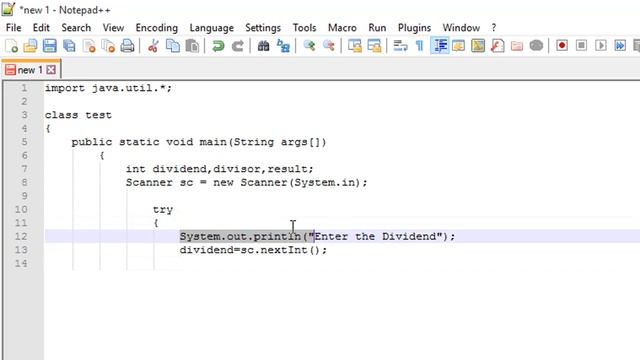Screen dimensions: 640x360
Task: Click line number 12 in the margin
Action: (x=21, y=236)
